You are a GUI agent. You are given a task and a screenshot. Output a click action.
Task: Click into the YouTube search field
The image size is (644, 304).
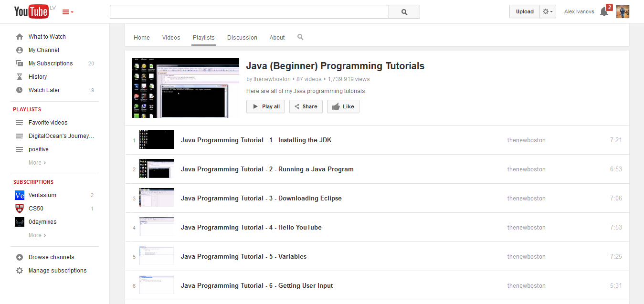(249, 12)
